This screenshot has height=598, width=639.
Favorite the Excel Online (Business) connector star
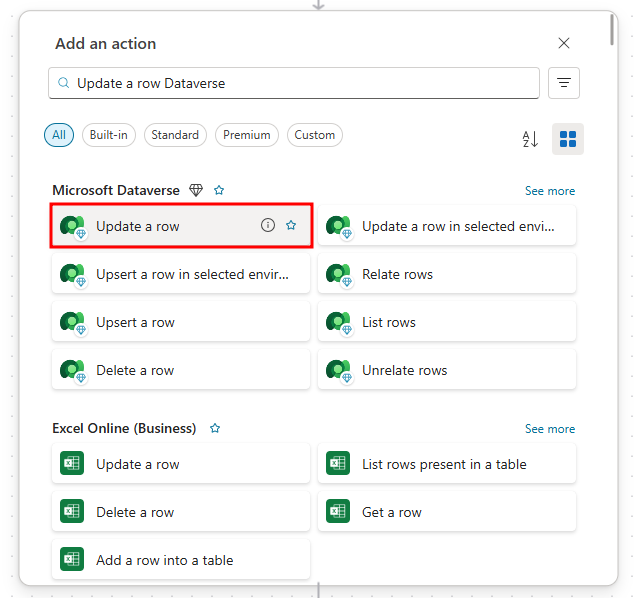pos(215,428)
